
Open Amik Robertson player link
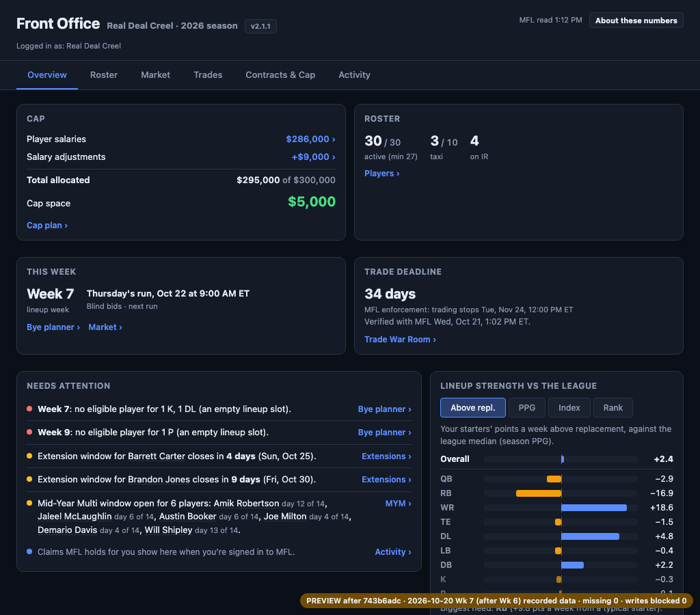[x=246, y=504]
